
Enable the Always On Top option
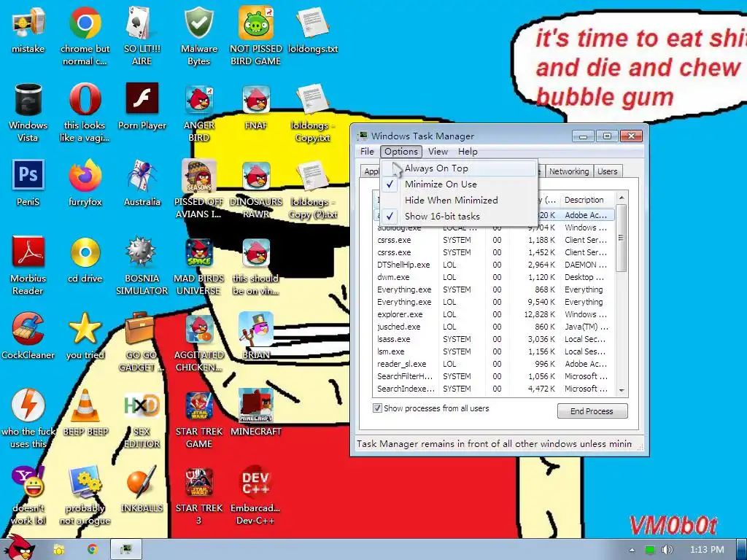tap(460, 168)
